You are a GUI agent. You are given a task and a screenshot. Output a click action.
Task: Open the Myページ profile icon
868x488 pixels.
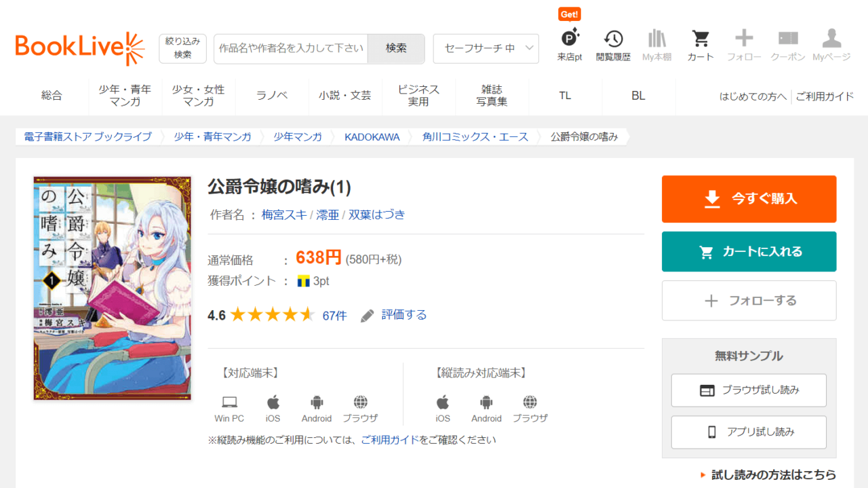[831, 39]
